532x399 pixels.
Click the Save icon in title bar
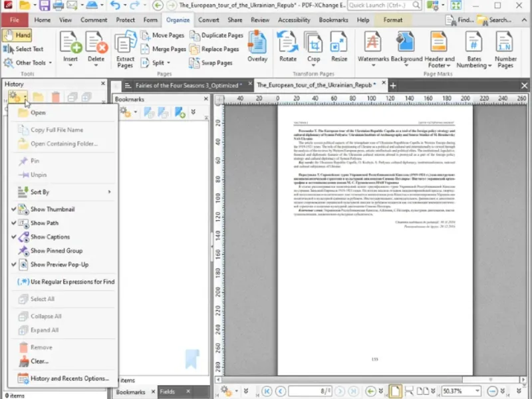click(x=45, y=5)
